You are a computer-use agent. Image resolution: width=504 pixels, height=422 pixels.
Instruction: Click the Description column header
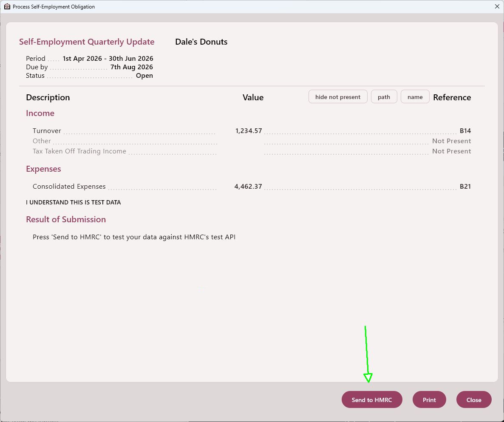(x=48, y=97)
